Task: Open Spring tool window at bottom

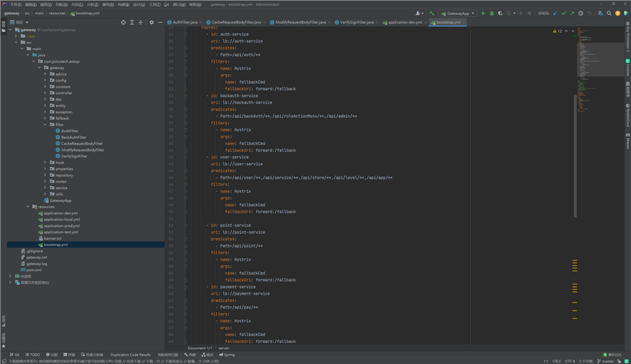Action: point(227,355)
